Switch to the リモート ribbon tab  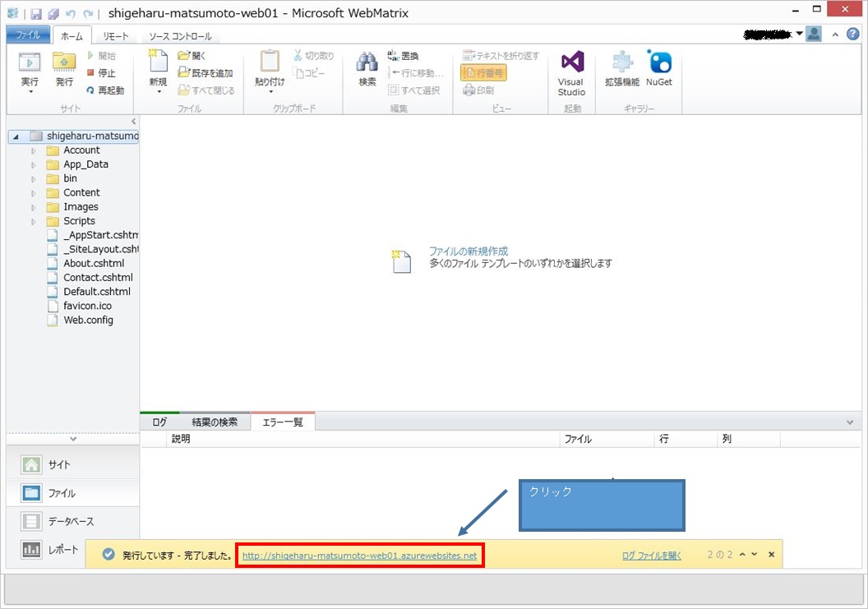[x=116, y=36]
